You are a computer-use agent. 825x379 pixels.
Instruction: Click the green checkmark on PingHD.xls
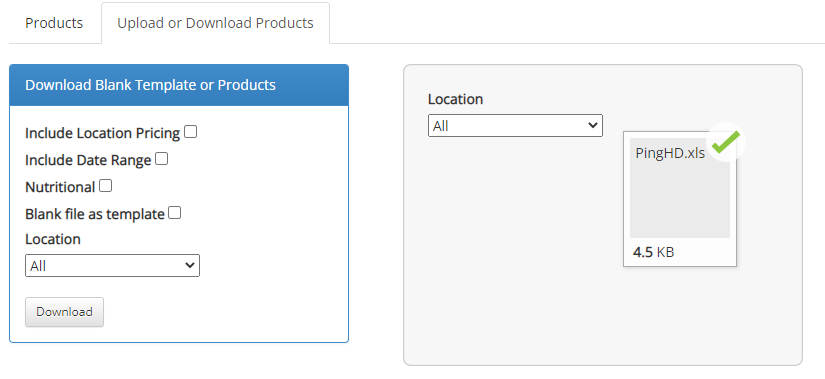[x=726, y=142]
